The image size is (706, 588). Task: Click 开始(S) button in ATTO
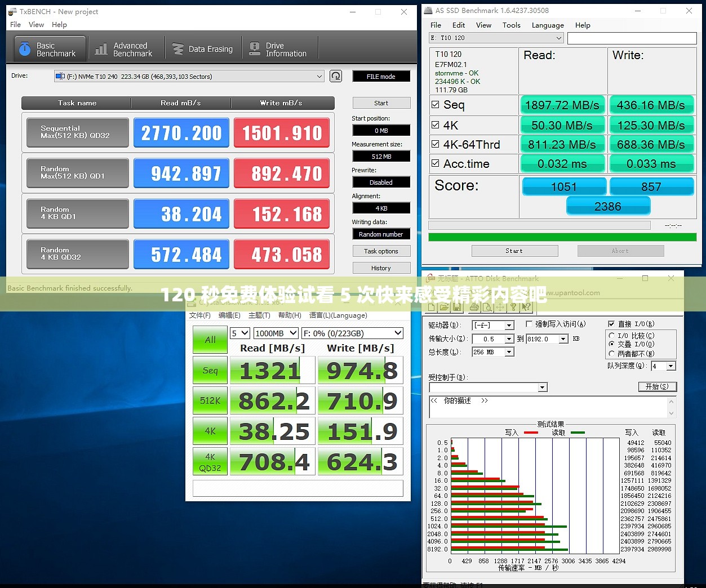pyautogui.click(x=658, y=386)
